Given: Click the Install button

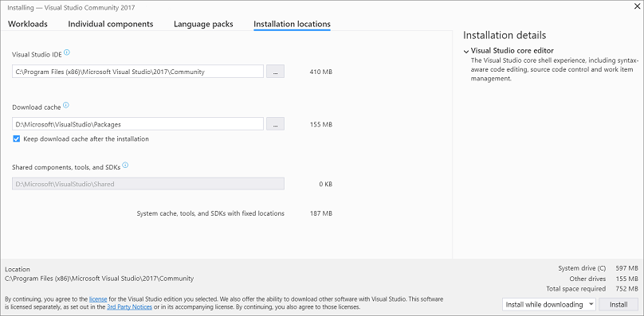Looking at the screenshot, I should tap(618, 305).
